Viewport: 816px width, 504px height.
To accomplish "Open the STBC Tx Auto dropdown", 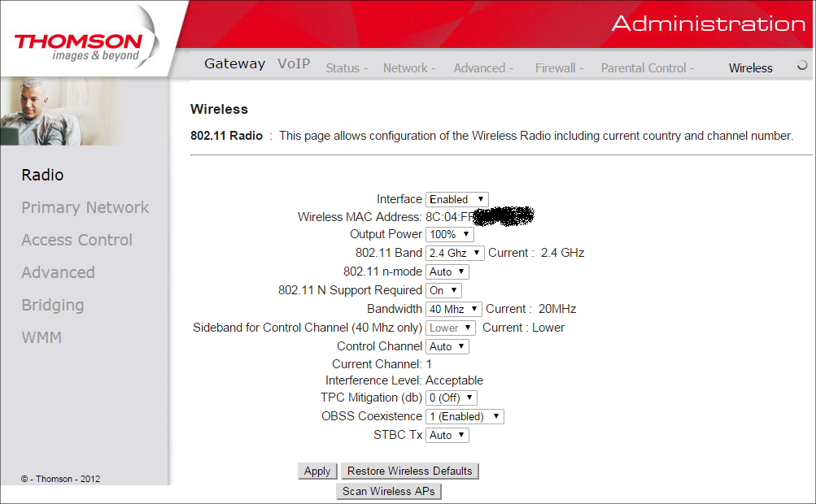I will tap(447, 436).
